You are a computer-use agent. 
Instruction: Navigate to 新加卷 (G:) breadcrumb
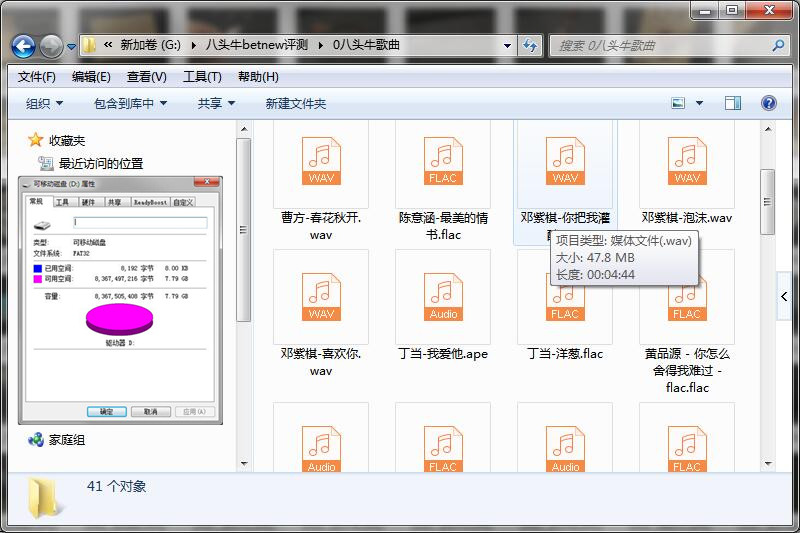pyautogui.click(x=150, y=45)
